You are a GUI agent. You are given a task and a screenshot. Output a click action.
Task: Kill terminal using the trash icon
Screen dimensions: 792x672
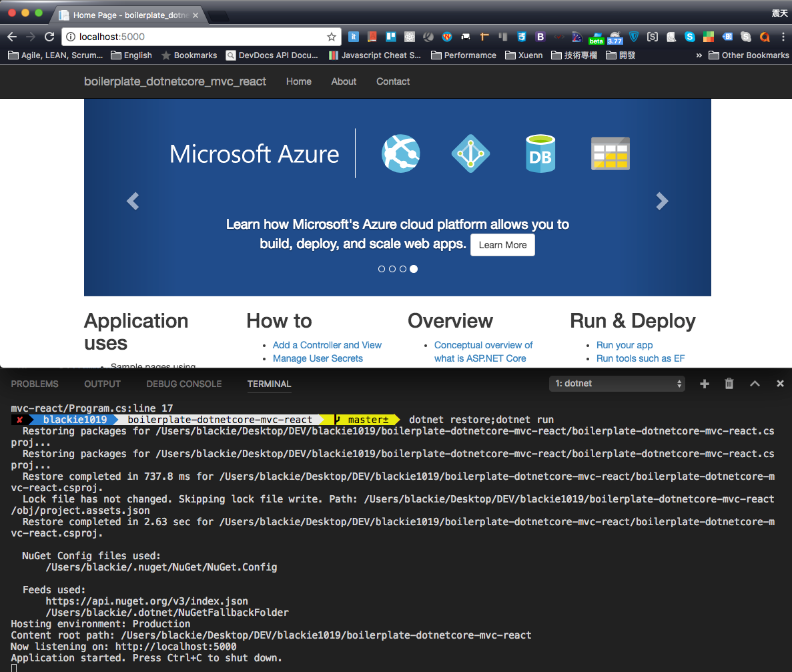pyautogui.click(x=729, y=384)
